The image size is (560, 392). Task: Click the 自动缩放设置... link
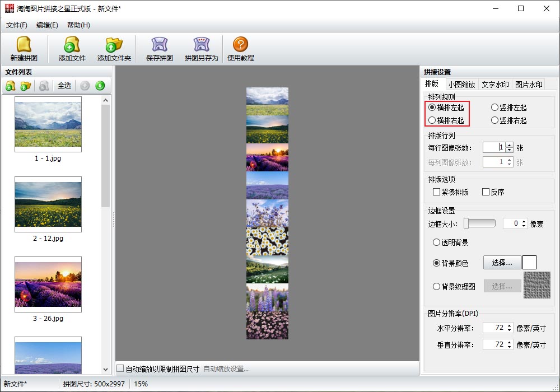pyautogui.click(x=226, y=369)
